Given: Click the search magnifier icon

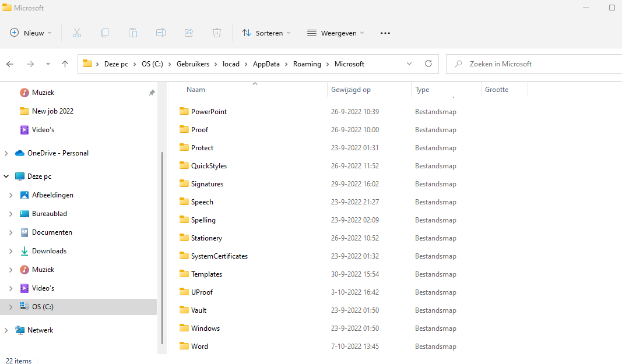Looking at the screenshot, I should point(458,64).
